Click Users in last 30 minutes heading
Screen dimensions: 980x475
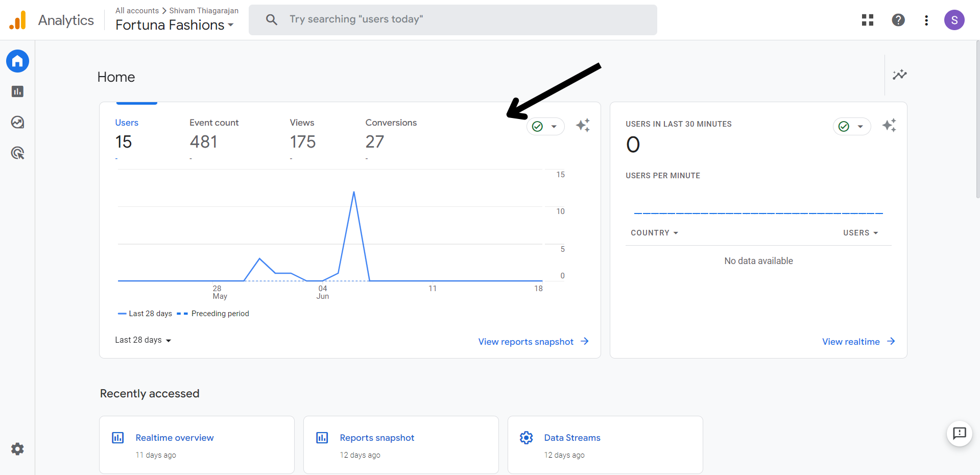tap(679, 124)
